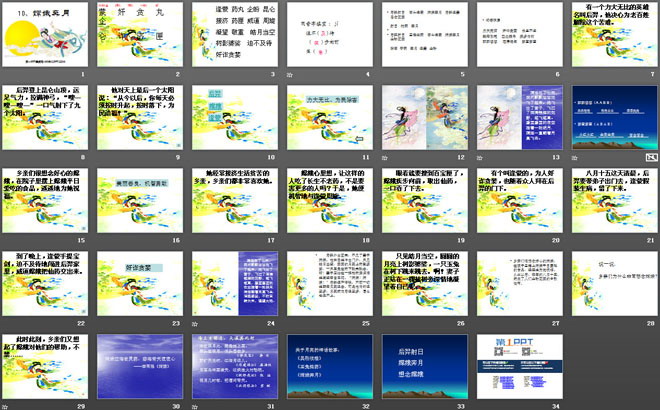Select slide 1 title thumbnail with yellow moon
Viewport: 660px width, 410px height.
(x=45, y=35)
